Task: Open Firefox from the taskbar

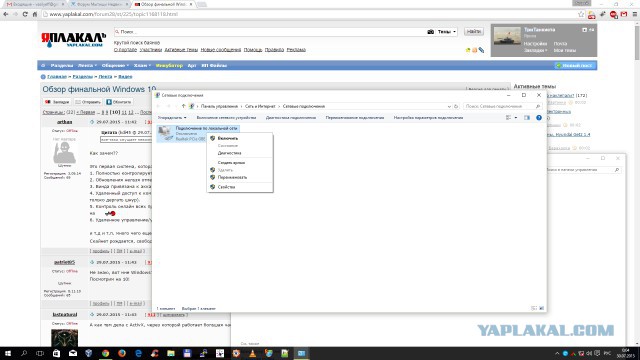Action: pos(122,353)
